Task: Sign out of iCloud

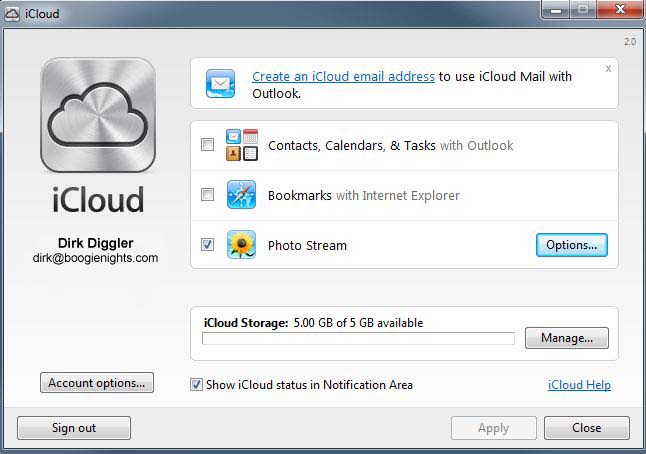Action: [74, 428]
